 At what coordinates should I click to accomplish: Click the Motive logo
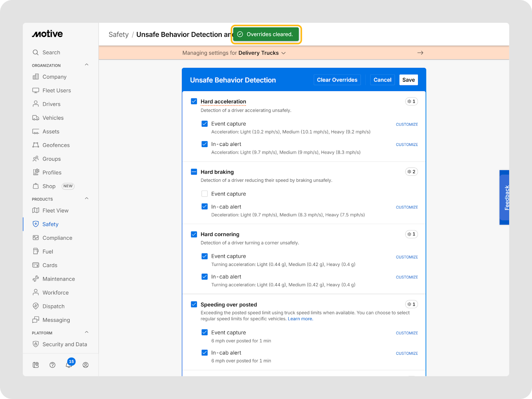(x=47, y=34)
